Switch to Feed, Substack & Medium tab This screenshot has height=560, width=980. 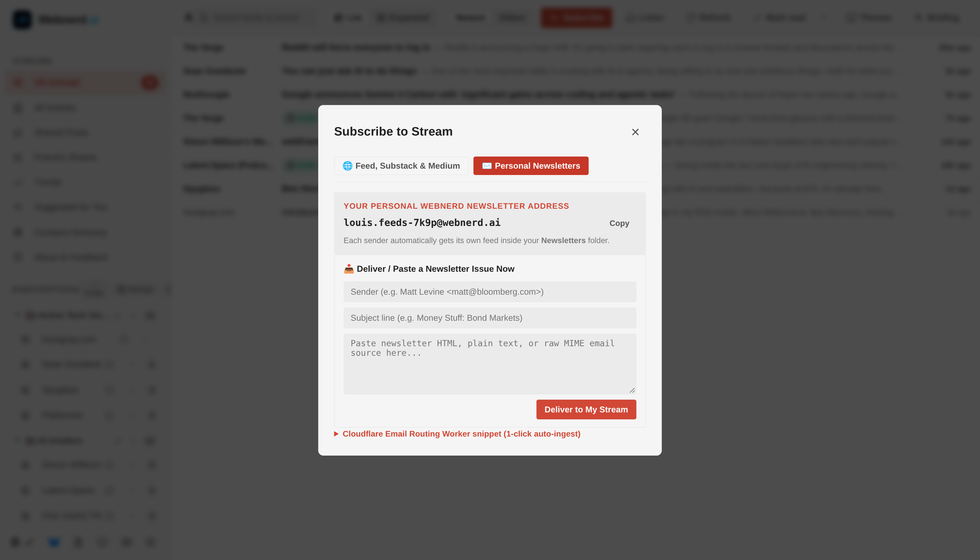tap(401, 166)
